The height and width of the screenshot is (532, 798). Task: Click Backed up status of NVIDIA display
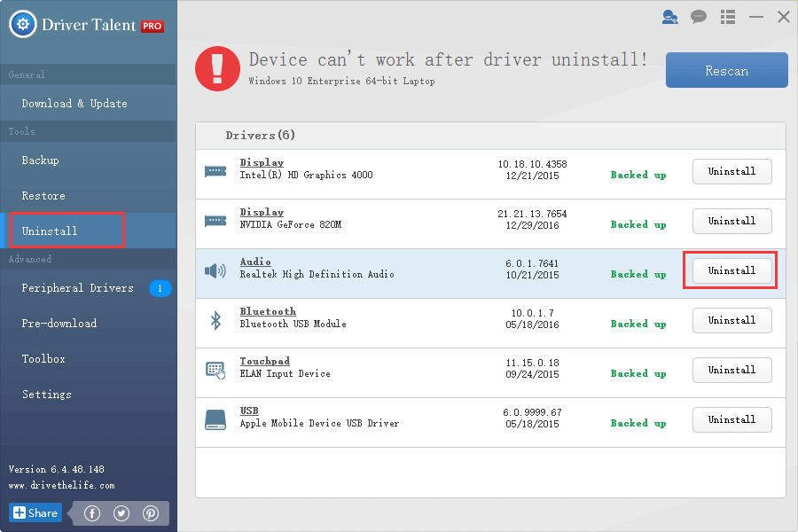(x=638, y=224)
